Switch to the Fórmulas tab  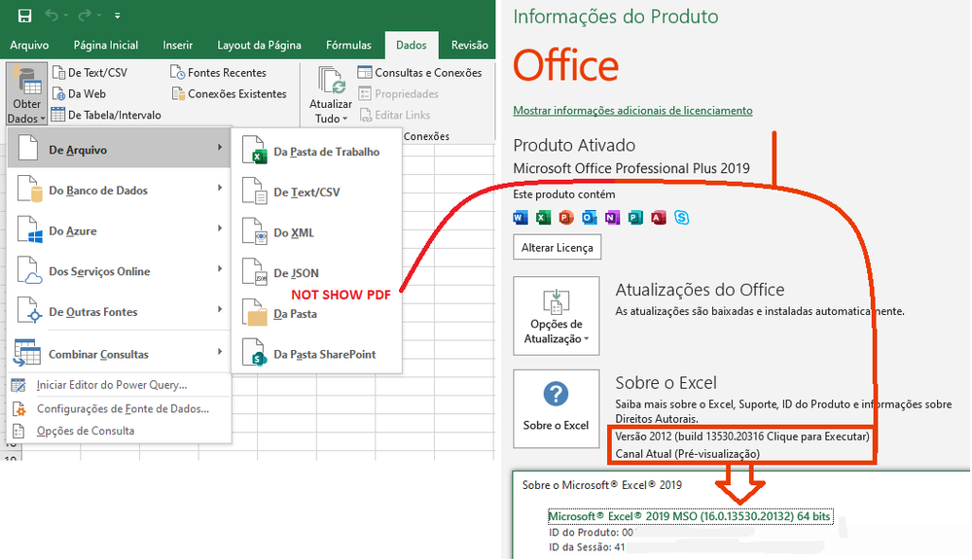click(x=348, y=46)
